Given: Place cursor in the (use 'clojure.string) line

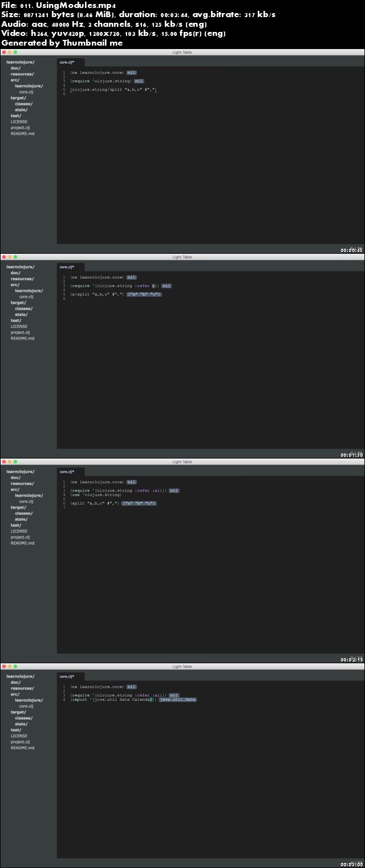Looking at the screenshot, I should click(x=96, y=494).
